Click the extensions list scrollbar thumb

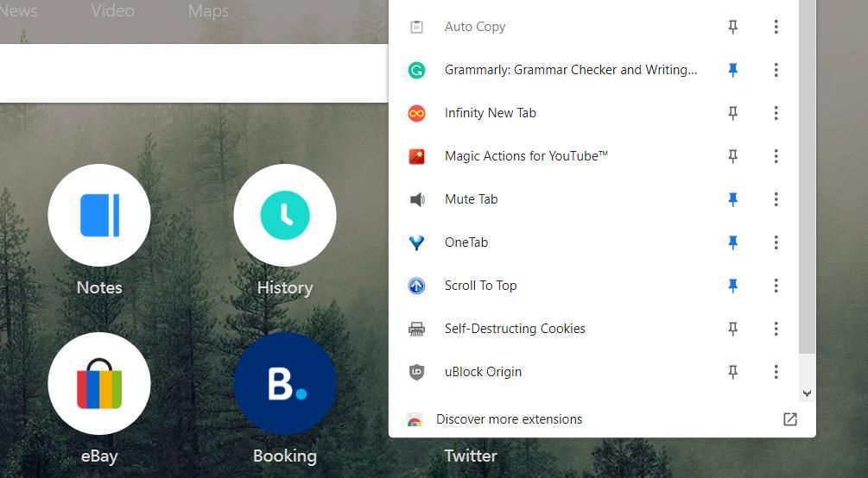tap(807, 177)
